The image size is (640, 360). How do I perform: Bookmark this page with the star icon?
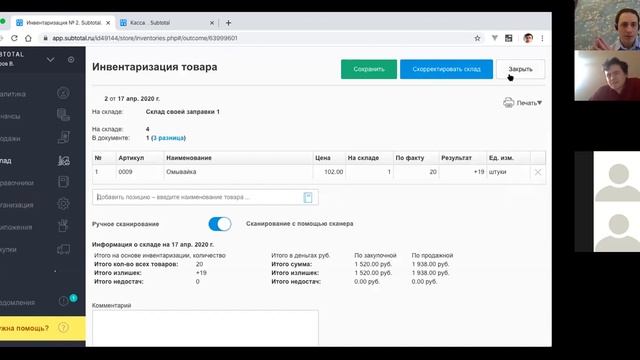pyautogui.click(x=477, y=38)
